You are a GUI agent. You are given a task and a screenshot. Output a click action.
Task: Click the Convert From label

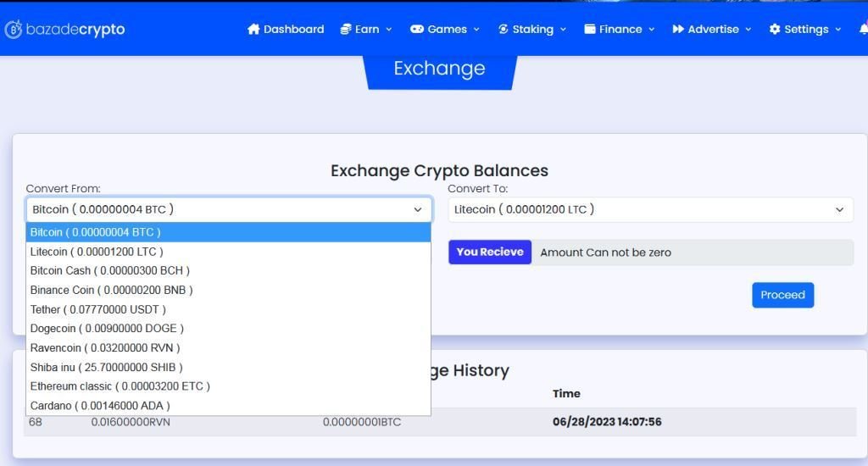[63, 189]
